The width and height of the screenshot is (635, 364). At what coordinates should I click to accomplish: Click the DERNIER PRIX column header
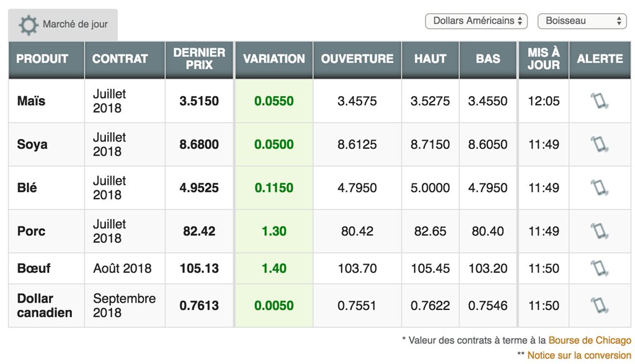point(199,59)
